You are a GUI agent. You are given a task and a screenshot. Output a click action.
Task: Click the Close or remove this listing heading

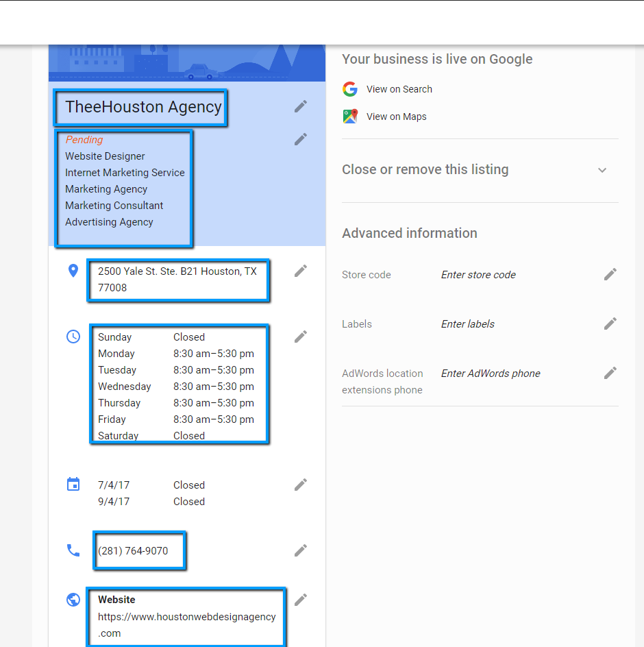[x=425, y=169]
